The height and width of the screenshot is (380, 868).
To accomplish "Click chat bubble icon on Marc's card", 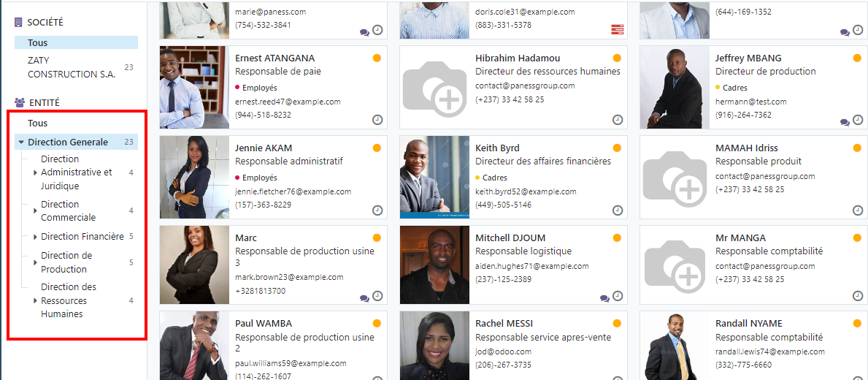I will [x=364, y=299].
